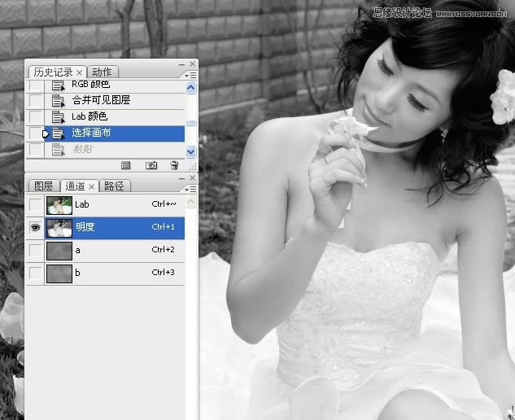The height and width of the screenshot is (420, 515).
Task: Click the state icon beside 合并可见图层
Action: pos(58,101)
